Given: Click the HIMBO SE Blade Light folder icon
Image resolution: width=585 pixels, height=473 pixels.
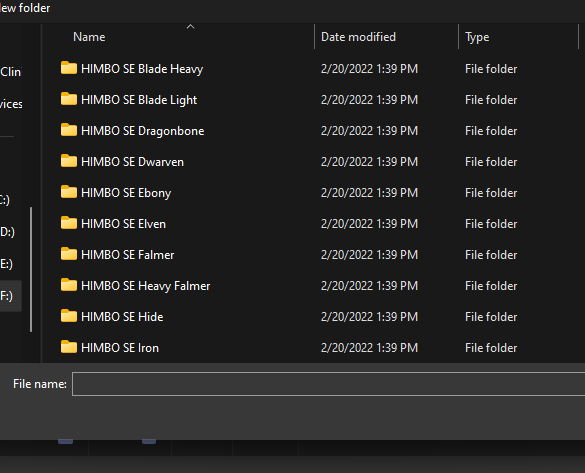Looking at the screenshot, I should pos(69,99).
